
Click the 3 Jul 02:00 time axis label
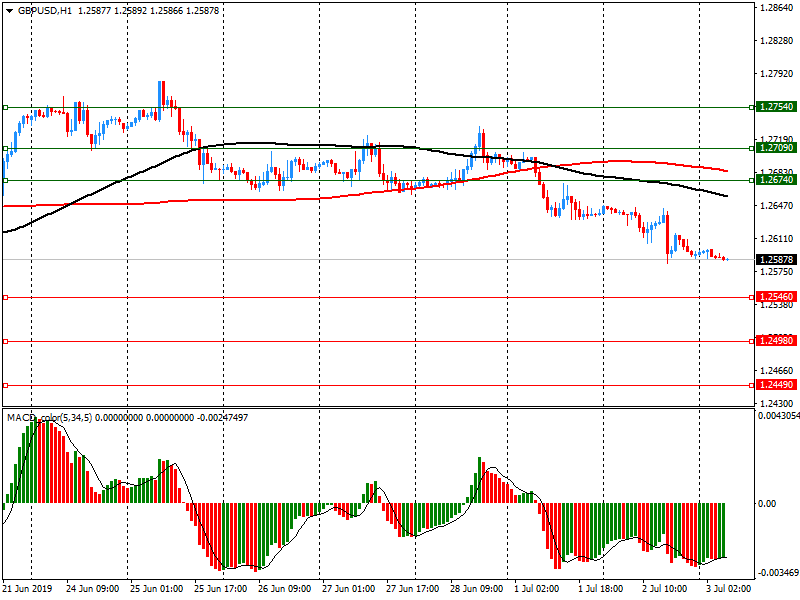728,588
